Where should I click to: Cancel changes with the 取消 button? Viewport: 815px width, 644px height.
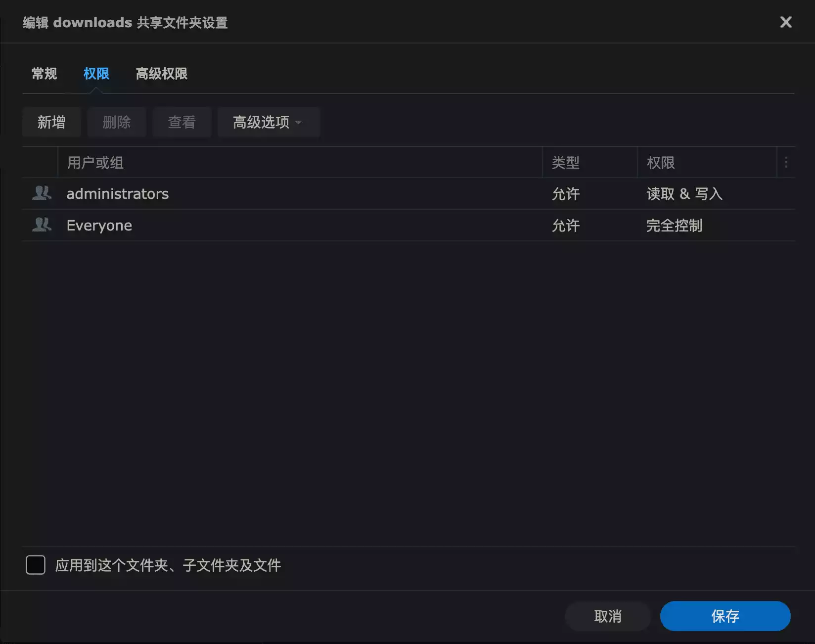(x=607, y=616)
